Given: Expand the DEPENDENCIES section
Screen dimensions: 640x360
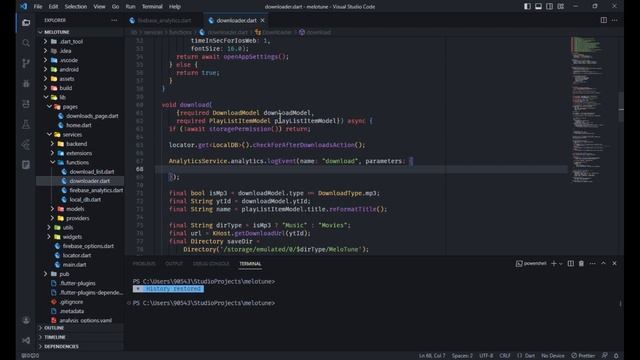Looking at the screenshot, I should pyautogui.click(x=80, y=347).
